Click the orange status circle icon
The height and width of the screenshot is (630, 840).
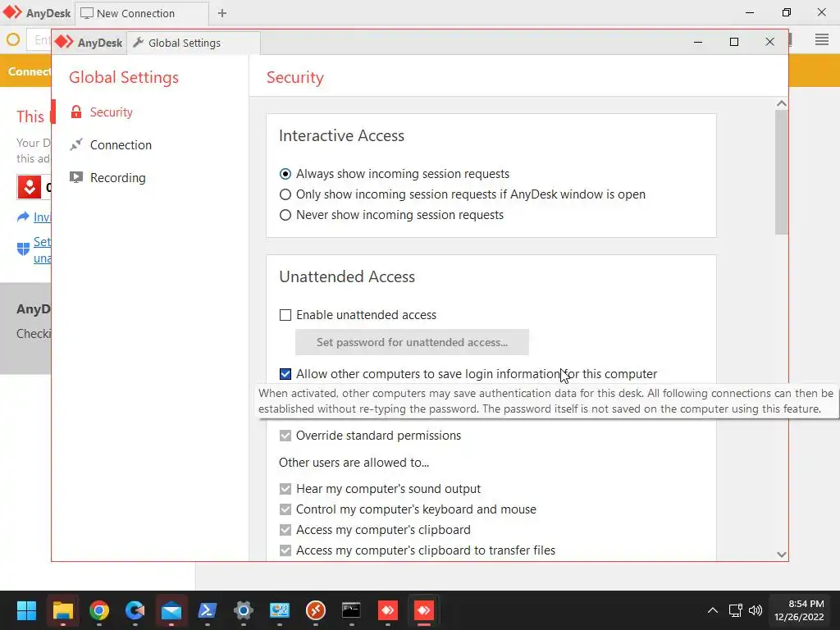click(13, 39)
